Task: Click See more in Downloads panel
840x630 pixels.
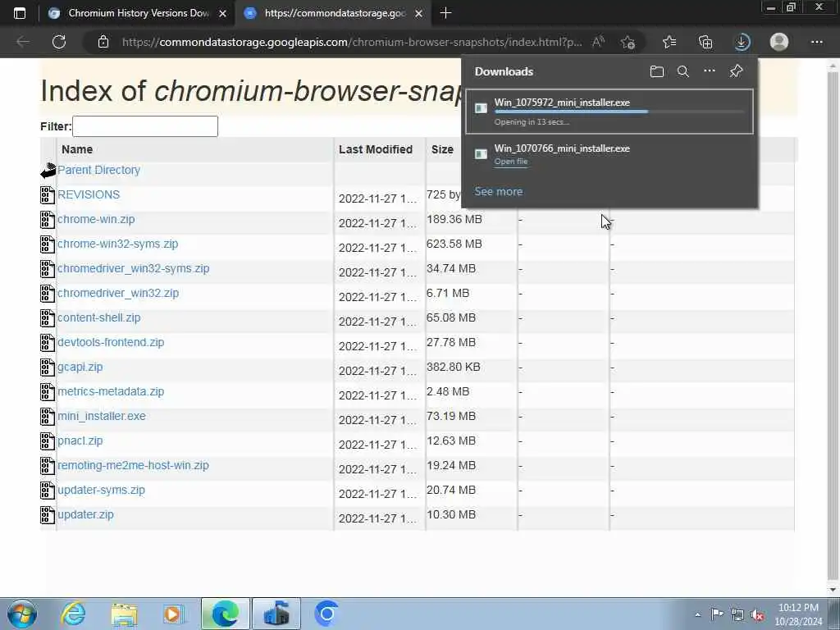Action: [x=499, y=191]
